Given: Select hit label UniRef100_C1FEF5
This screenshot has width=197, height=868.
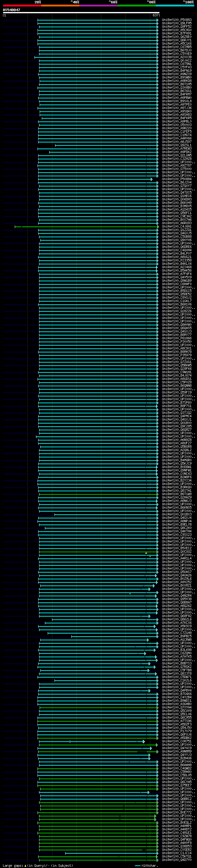Looking at the screenshot, I should [177, 131].
